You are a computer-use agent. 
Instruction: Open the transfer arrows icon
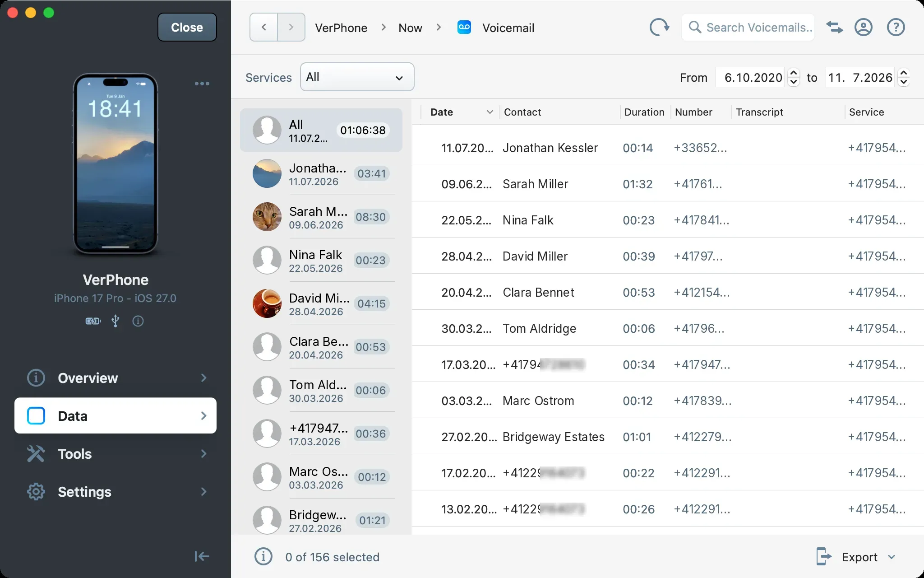pyautogui.click(x=834, y=28)
